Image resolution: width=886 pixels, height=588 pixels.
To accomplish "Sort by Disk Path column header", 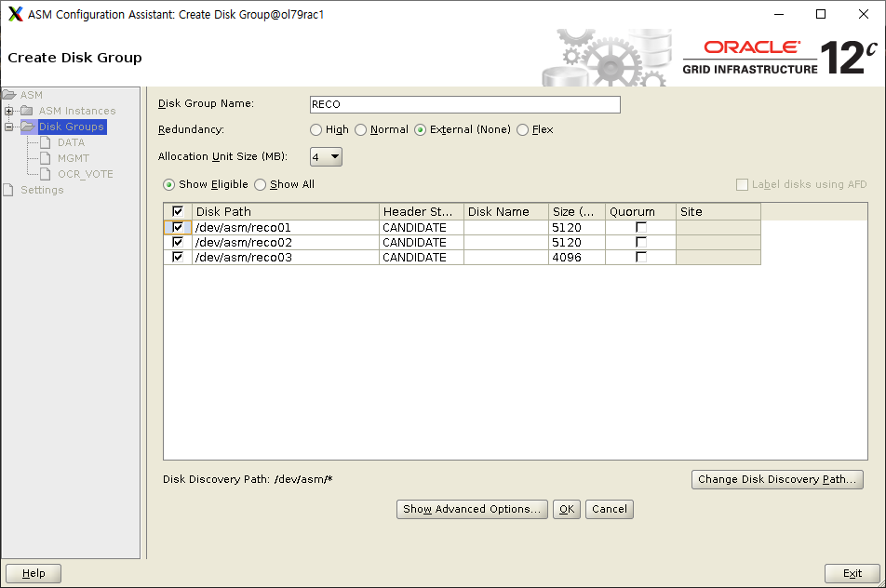I will click(x=286, y=212).
